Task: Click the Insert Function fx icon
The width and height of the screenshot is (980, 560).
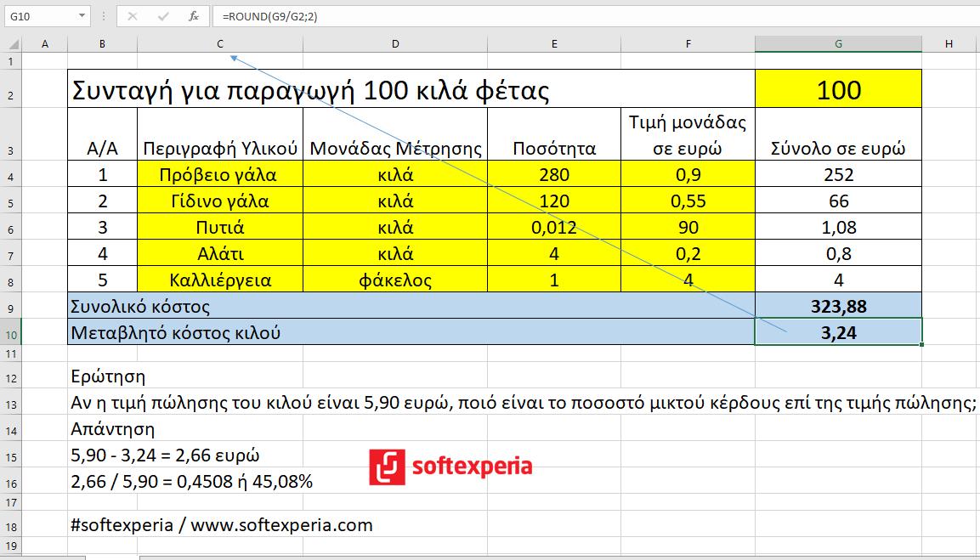Action: (194, 15)
